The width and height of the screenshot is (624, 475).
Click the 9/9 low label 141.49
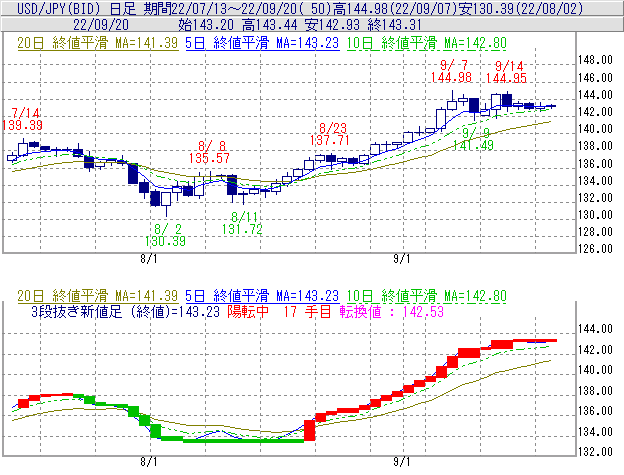pyautogui.click(x=472, y=146)
